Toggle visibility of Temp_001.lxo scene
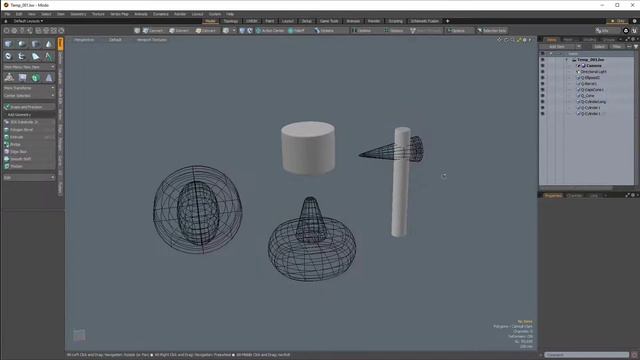The image size is (640, 360). tap(542, 60)
